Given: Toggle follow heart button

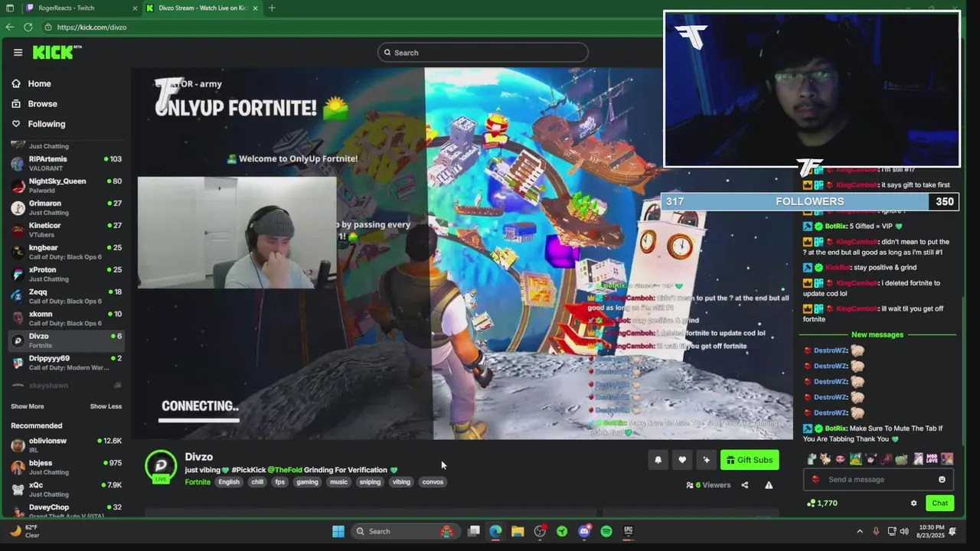Looking at the screenshot, I should click(682, 460).
